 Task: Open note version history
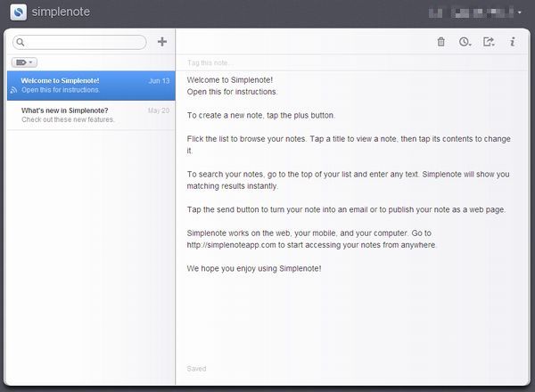coord(465,42)
